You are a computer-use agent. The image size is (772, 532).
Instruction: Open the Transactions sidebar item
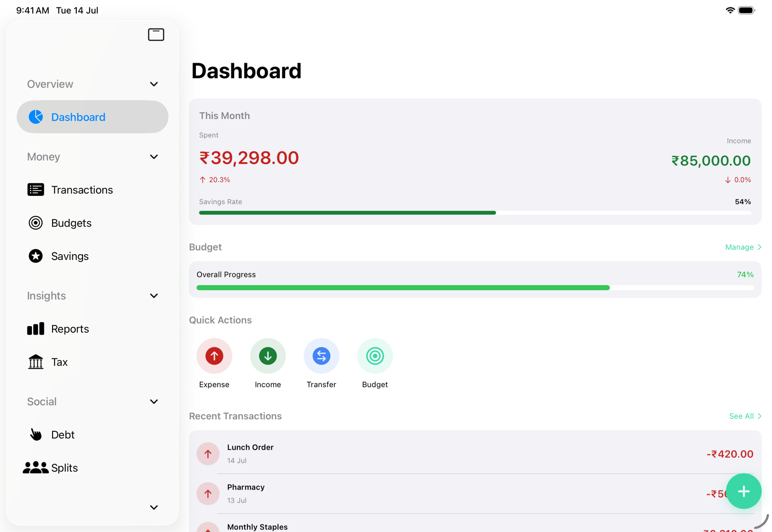[x=93, y=190]
